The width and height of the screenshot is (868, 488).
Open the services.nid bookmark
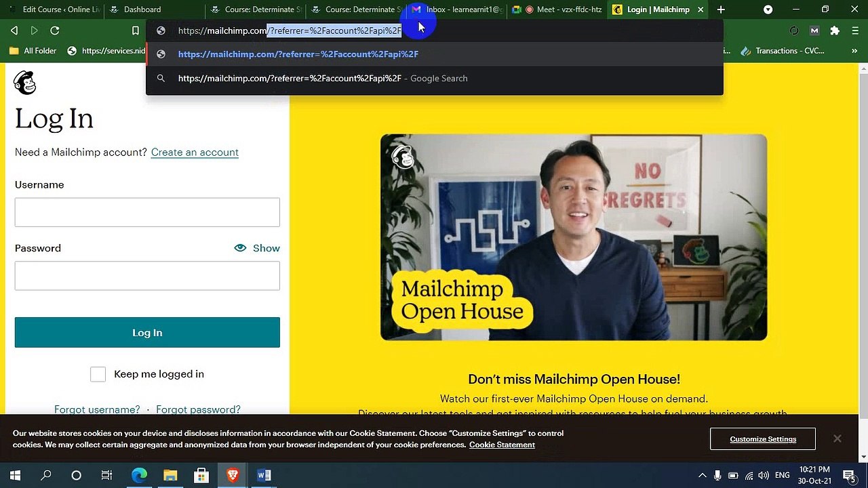point(106,51)
